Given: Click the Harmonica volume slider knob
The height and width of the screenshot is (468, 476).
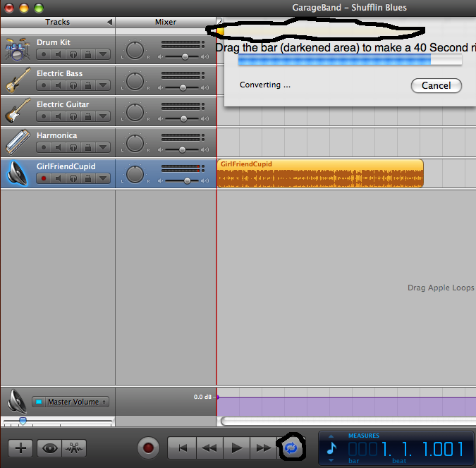Looking at the screenshot, I should (x=182, y=149).
